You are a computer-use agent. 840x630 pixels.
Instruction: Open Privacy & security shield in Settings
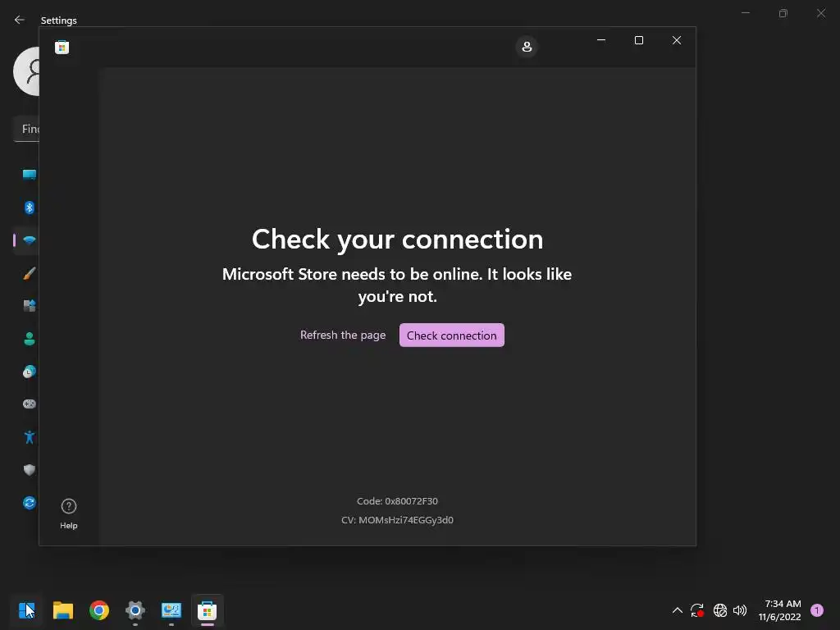29,470
